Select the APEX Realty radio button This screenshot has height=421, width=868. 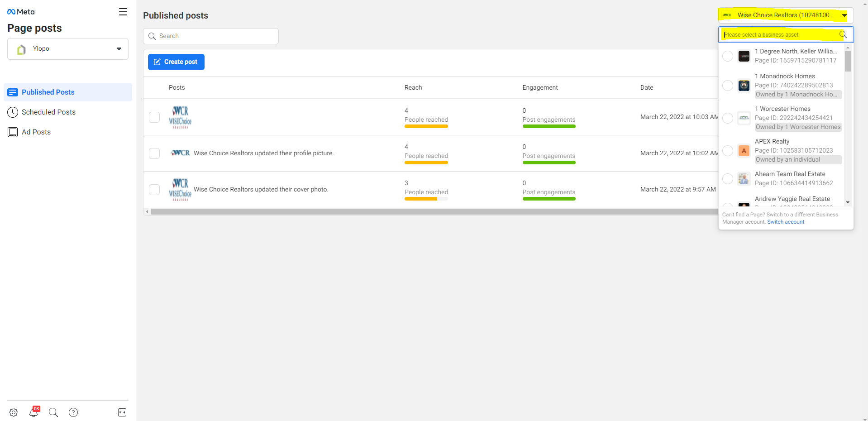coord(728,151)
